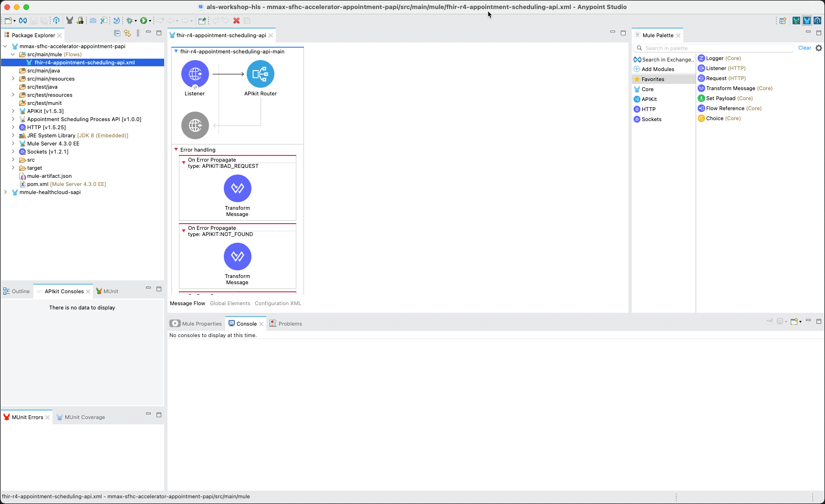Collapse the Error handling section
The width and height of the screenshot is (825, 504).
(x=176, y=150)
